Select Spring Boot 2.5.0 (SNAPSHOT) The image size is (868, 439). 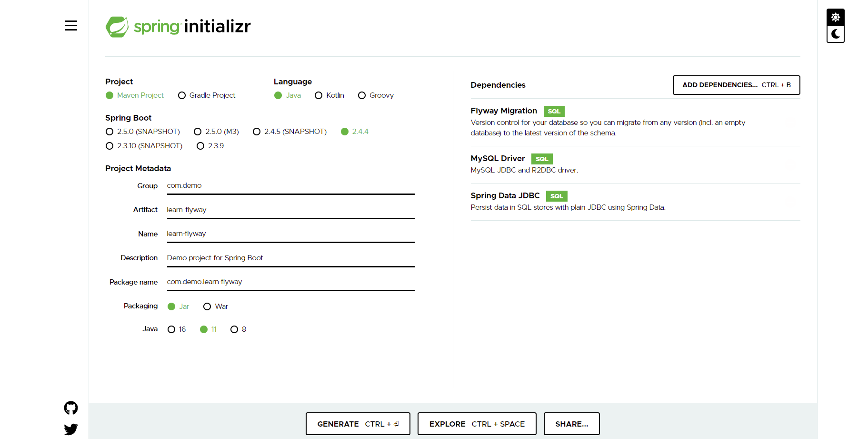pyautogui.click(x=143, y=132)
